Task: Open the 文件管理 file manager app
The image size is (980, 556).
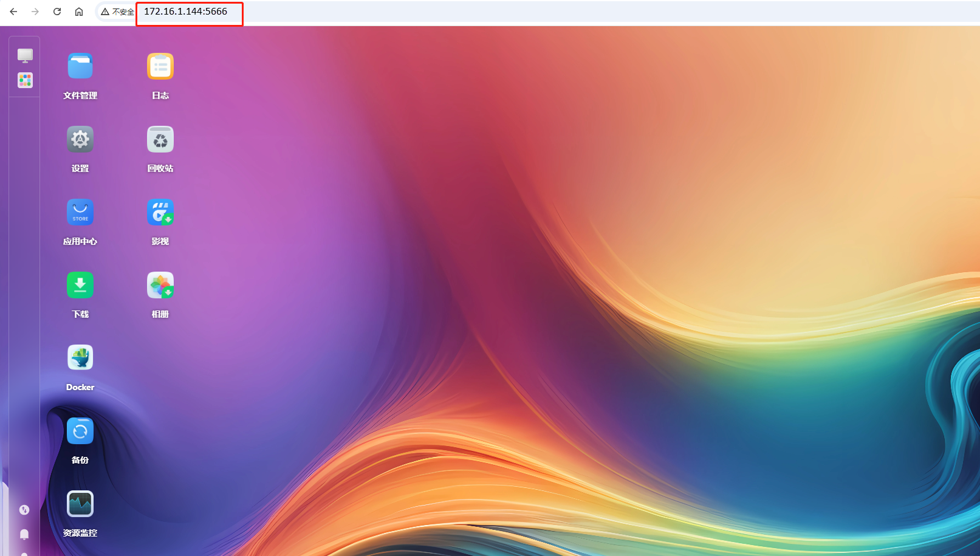Action: pos(80,67)
